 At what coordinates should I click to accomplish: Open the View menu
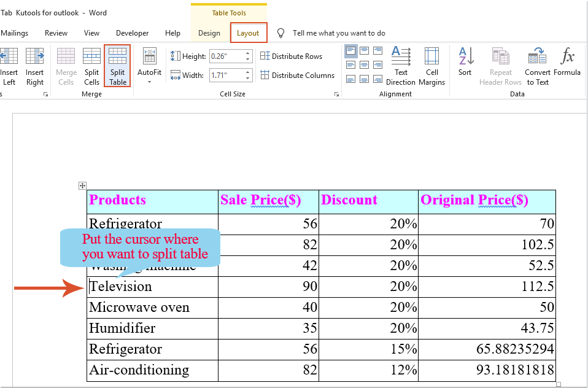[91, 33]
